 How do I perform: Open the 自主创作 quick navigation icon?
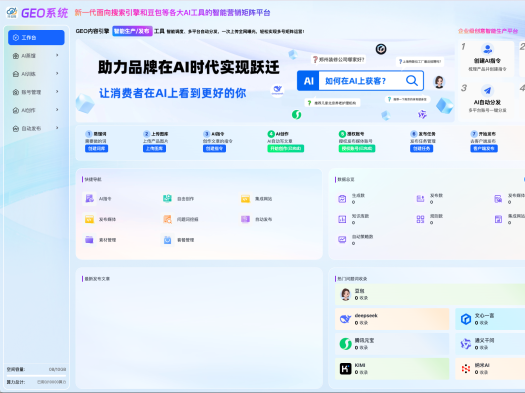tap(167, 199)
